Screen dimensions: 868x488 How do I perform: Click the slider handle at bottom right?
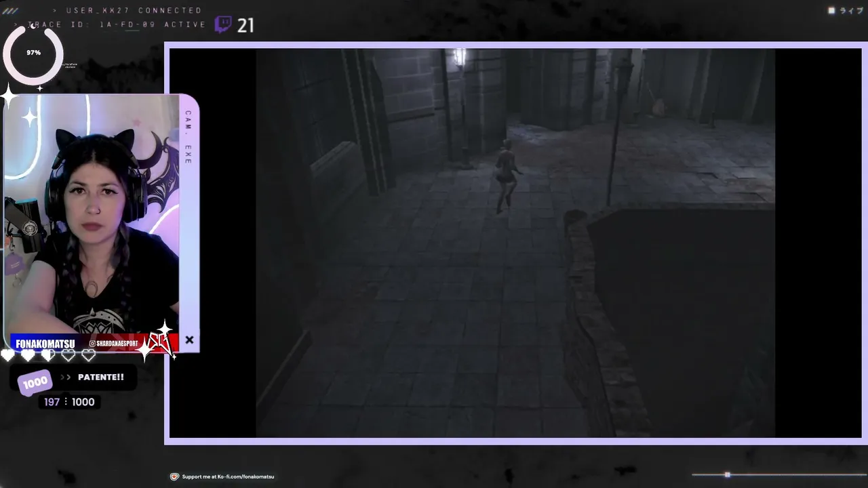pos(727,474)
